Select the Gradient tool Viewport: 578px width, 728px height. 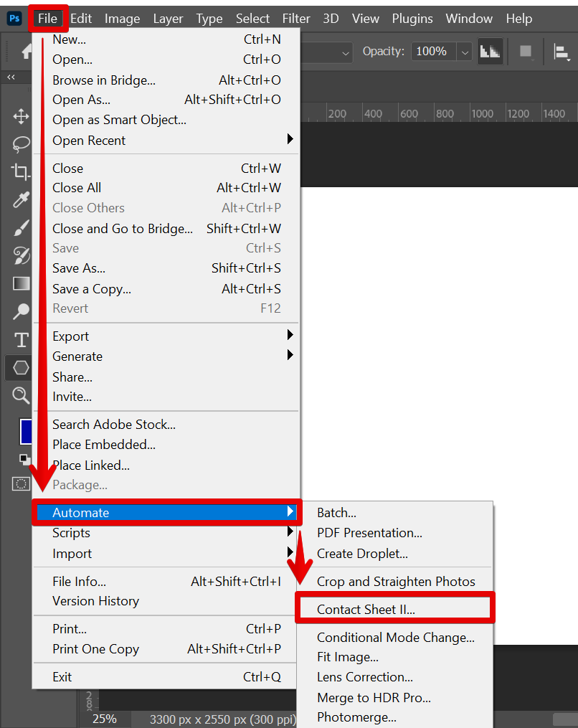point(21,283)
